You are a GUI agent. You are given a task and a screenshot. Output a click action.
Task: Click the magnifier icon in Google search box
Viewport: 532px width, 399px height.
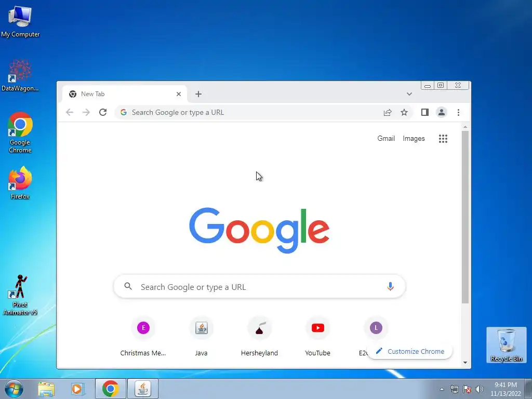128,286
